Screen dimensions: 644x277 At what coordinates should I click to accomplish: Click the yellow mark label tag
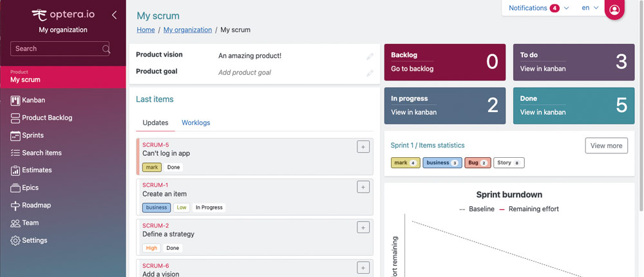[x=405, y=163]
